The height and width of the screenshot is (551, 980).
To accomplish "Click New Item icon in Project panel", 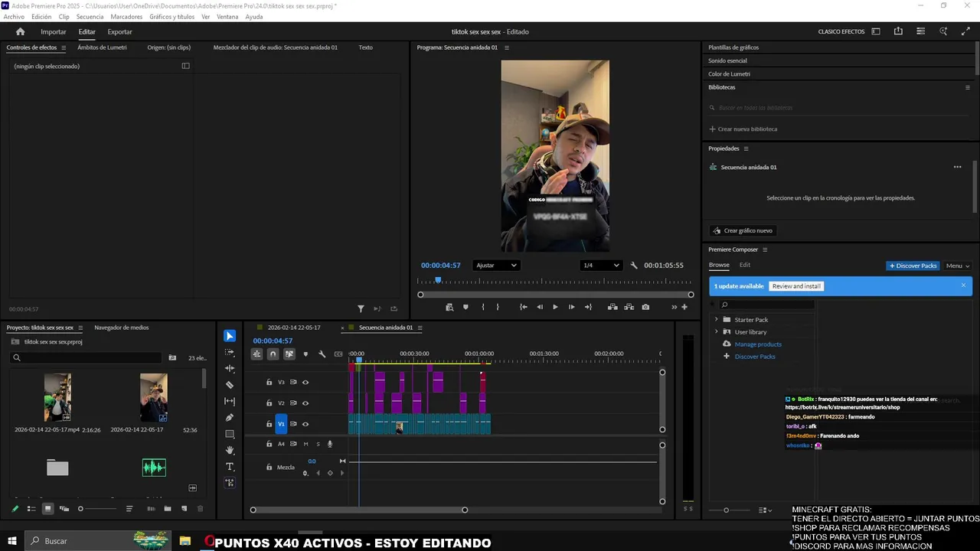I will pyautogui.click(x=184, y=509).
